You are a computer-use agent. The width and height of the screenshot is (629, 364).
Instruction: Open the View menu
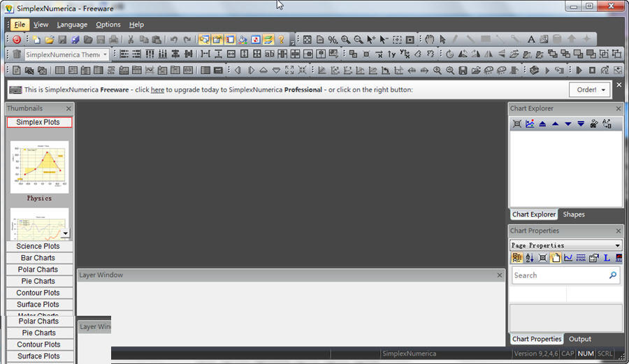point(41,24)
